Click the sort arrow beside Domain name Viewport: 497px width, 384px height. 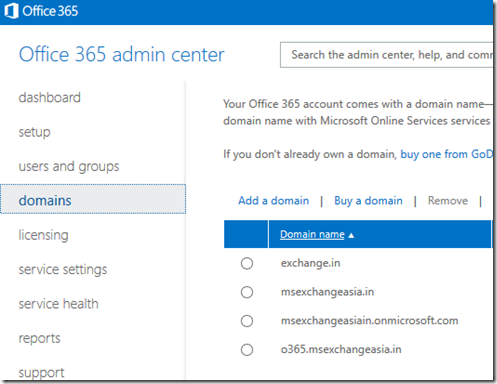coord(351,235)
